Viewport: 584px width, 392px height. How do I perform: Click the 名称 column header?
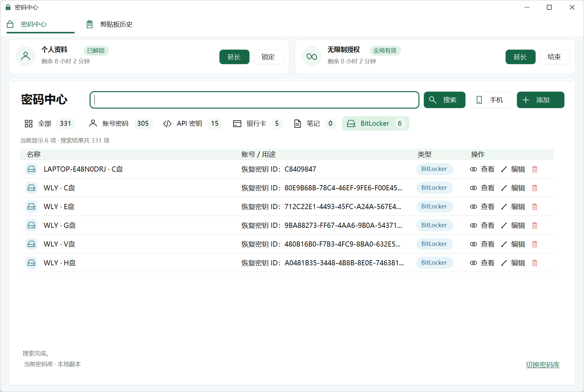[34, 154]
